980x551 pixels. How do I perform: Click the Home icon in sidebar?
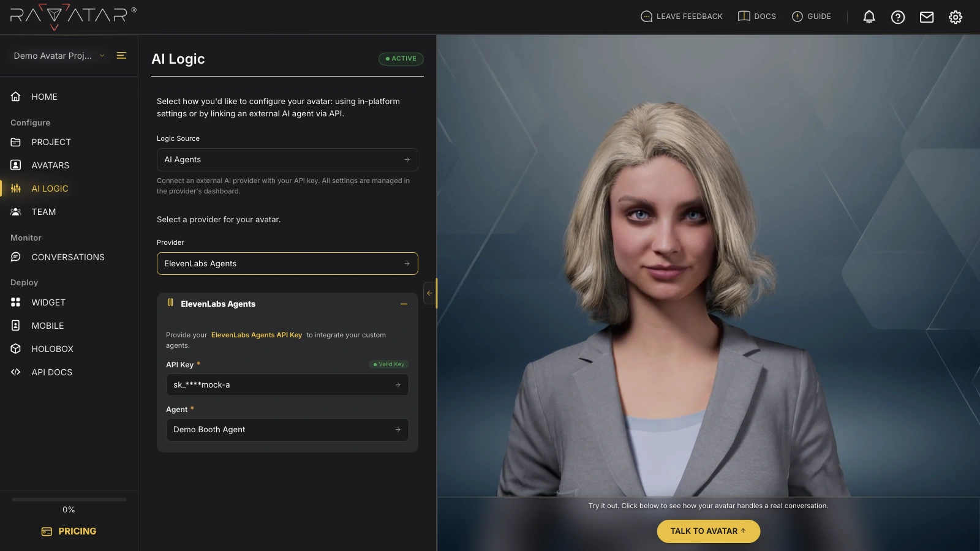(16, 97)
